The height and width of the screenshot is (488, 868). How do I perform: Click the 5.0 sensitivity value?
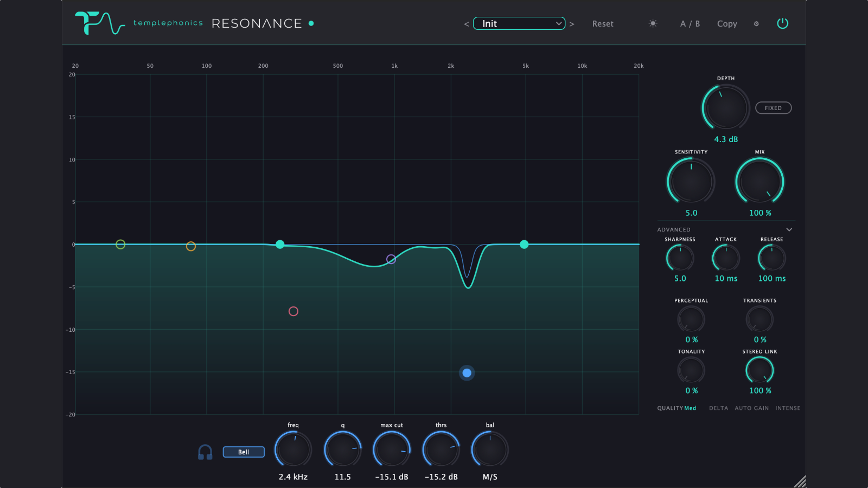pos(691,213)
